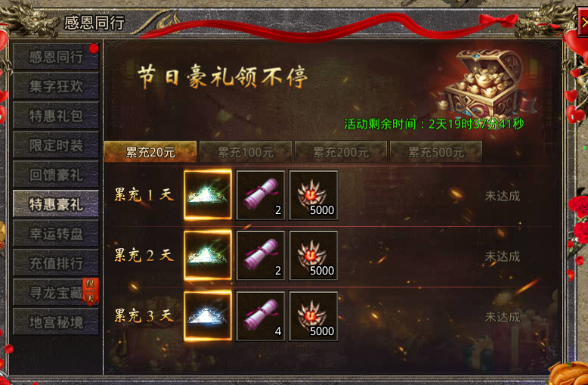
Task: Open the 寻龙宝藏 sidebar item
Action: pyautogui.click(x=56, y=292)
